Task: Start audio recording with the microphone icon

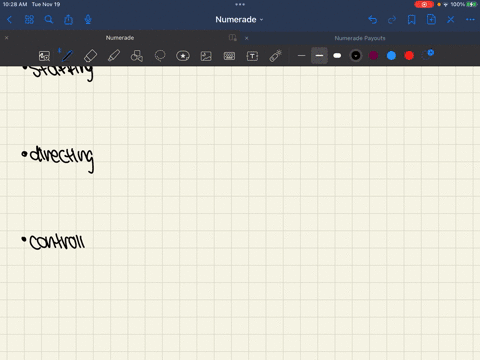Action: (x=88, y=20)
